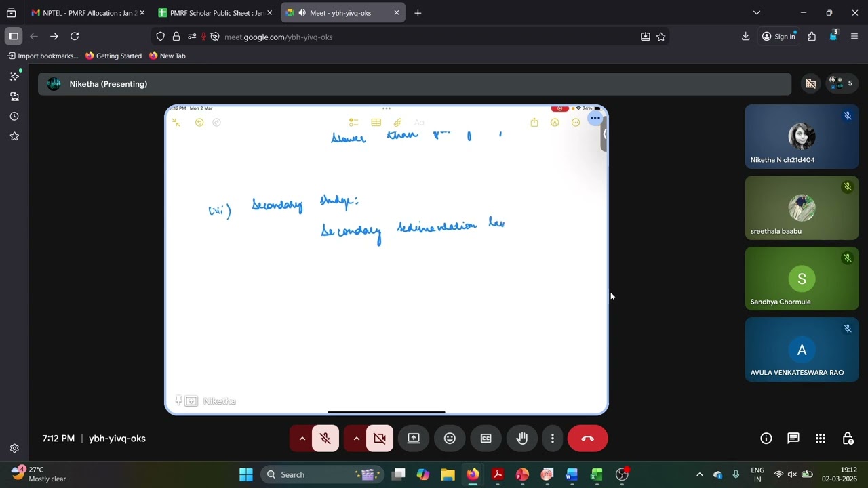Open Windows Start menu
This screenshot has width=868, height=488.
[x=246, y=474]
